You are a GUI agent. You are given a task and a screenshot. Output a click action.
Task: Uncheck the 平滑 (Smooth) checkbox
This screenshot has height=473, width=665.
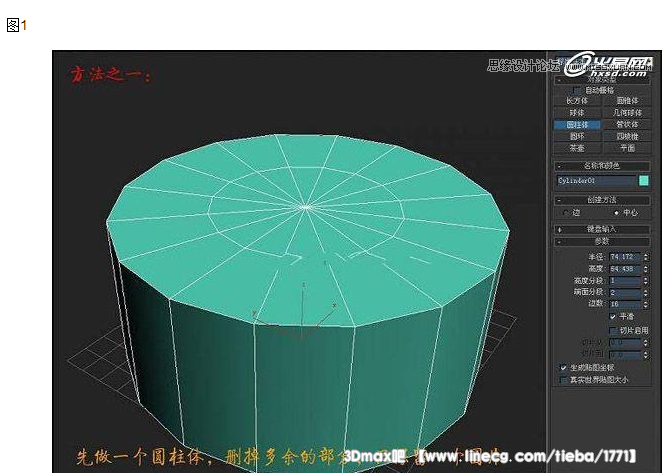point(613,316)
